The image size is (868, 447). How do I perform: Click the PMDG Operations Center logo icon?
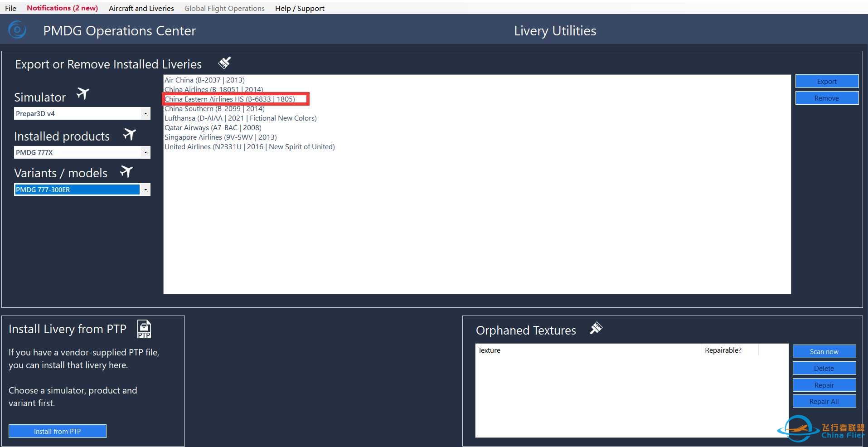tap(17, 30)
